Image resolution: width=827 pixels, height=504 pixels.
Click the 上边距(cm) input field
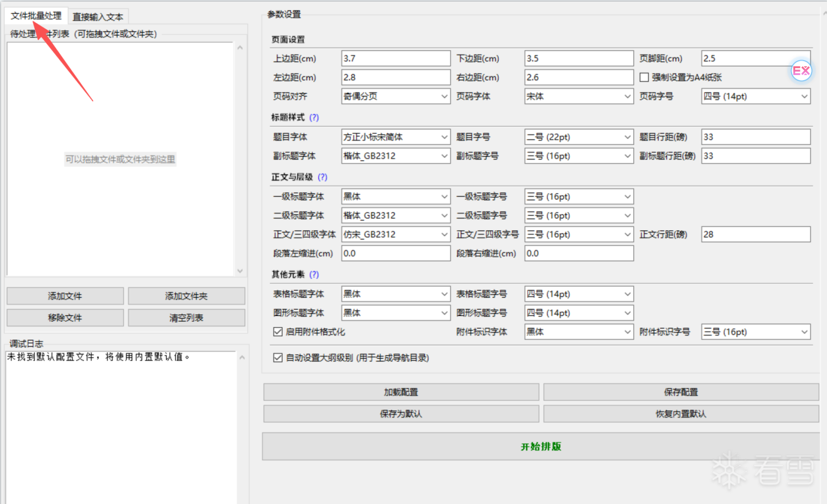point(396,59)
